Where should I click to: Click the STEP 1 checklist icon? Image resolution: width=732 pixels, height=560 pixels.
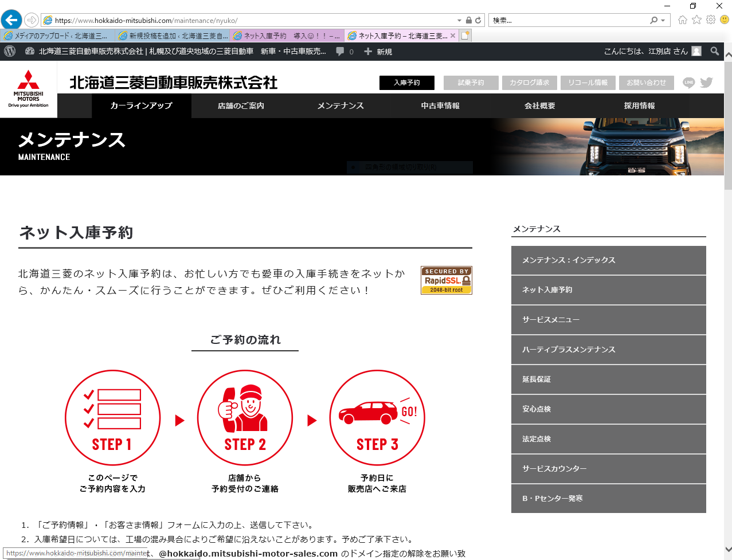click(112, 417)
